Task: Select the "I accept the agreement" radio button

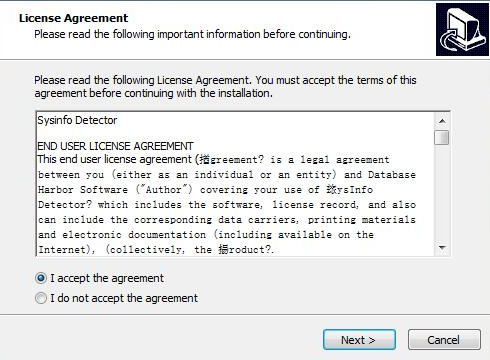Action: (41, 278)
